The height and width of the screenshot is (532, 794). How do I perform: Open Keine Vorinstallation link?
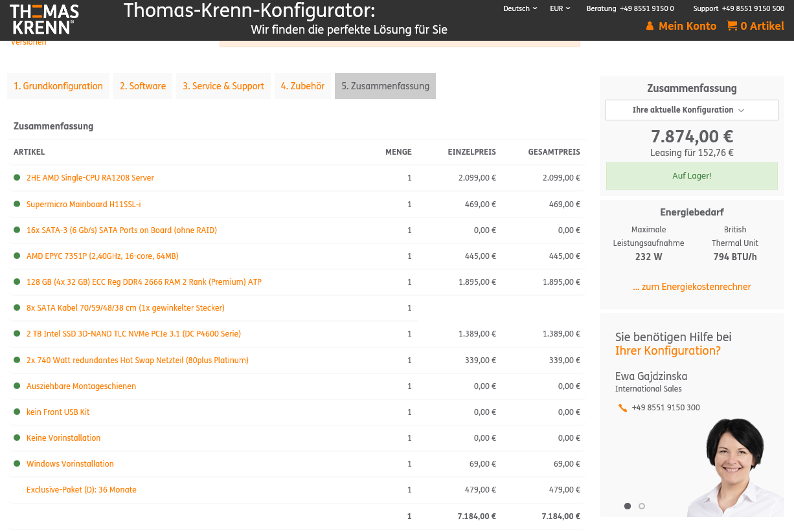click(63, 438)
